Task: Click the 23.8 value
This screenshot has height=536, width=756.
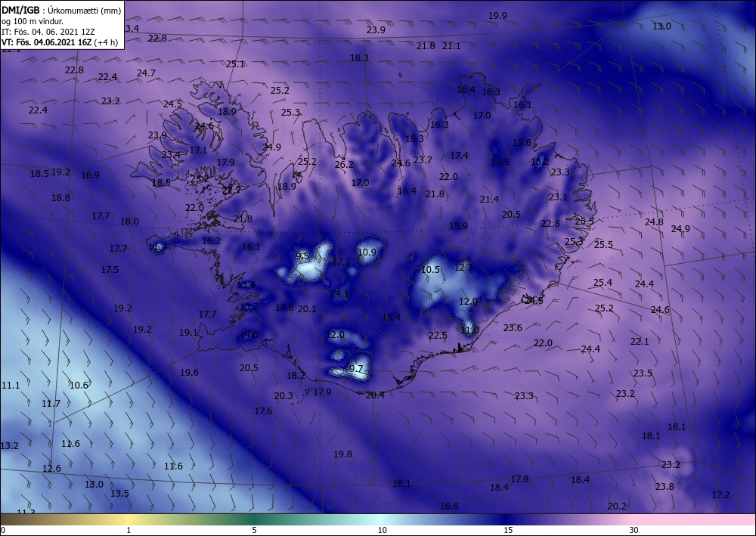Action: [x=665, y=486]
